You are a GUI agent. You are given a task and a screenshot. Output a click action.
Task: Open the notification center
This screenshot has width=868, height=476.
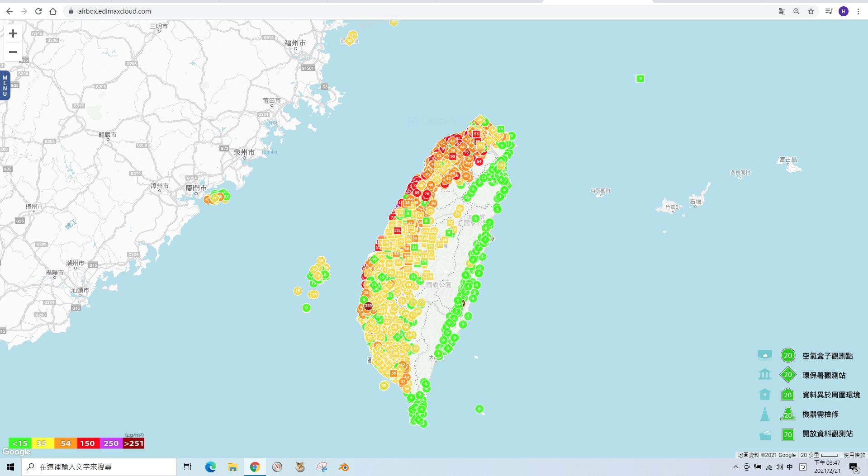click(854, 467)
